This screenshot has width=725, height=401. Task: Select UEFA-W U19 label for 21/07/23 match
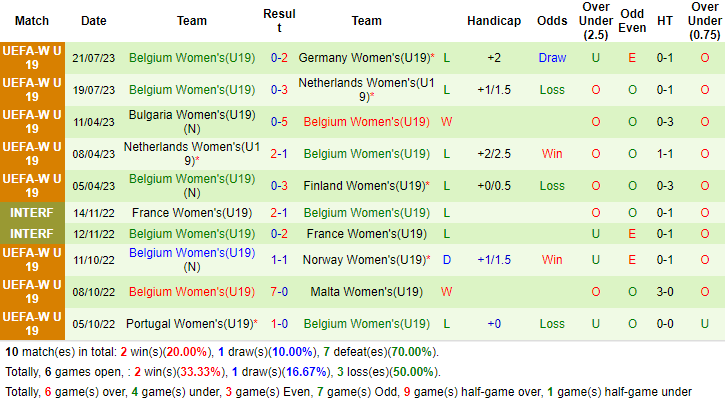coord(32,58)
